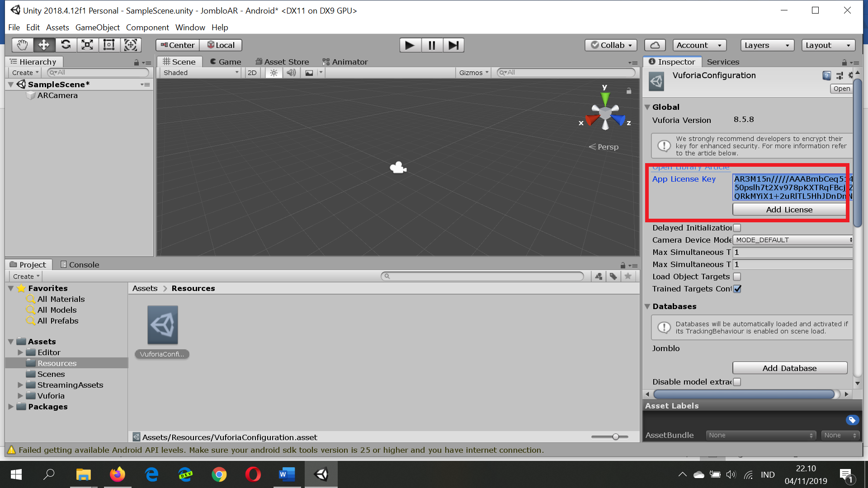
Task: Click the Play button
Action: click(x=410, y=45)
